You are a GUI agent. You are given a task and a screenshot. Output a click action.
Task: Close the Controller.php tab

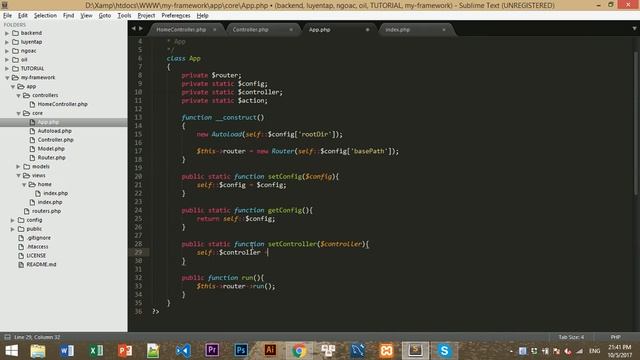291,30
